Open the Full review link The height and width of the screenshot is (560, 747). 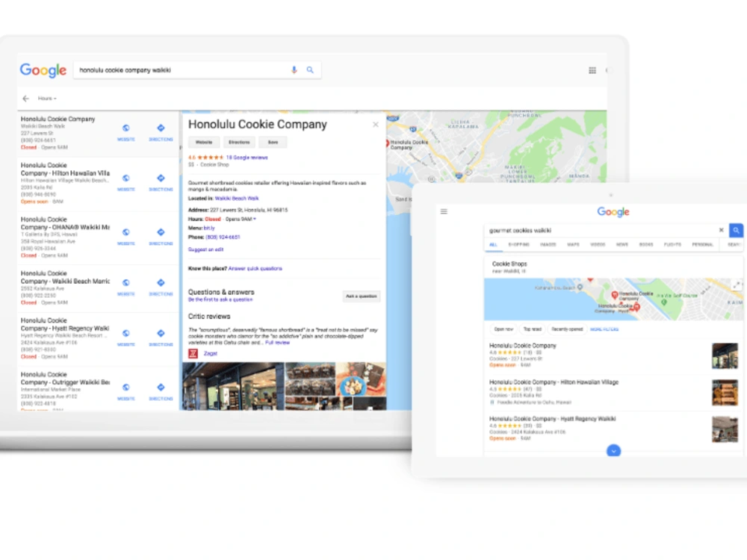tap(277, 343)
